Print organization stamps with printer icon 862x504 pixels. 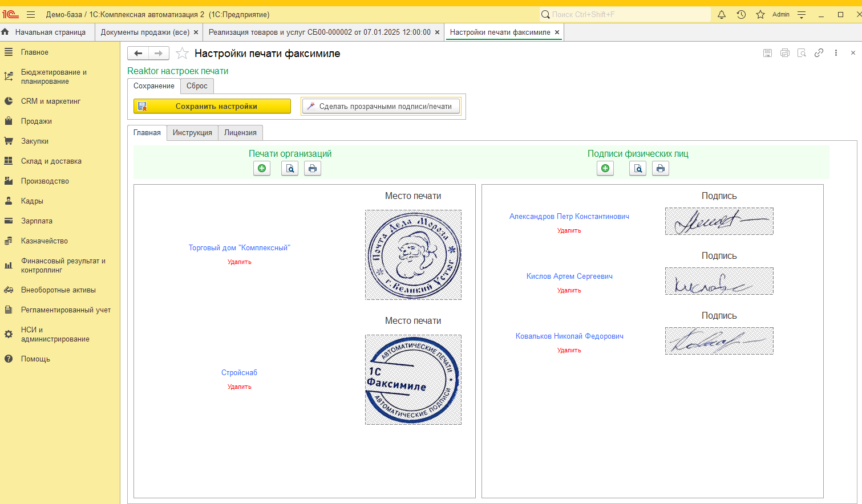313,169
